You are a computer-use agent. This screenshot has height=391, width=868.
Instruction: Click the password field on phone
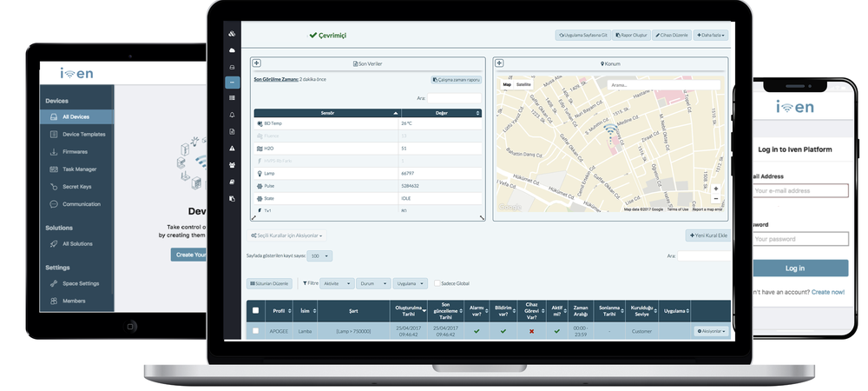tap(800, 239)
